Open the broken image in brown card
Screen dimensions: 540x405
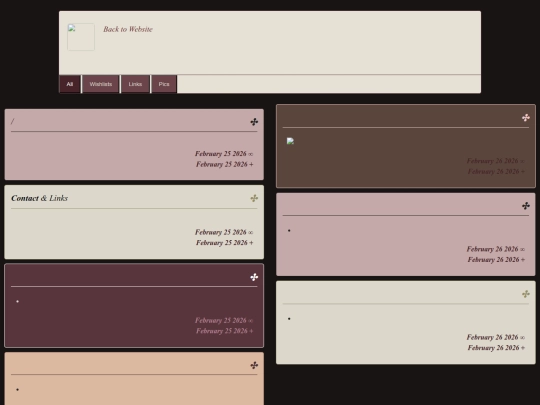290,141
